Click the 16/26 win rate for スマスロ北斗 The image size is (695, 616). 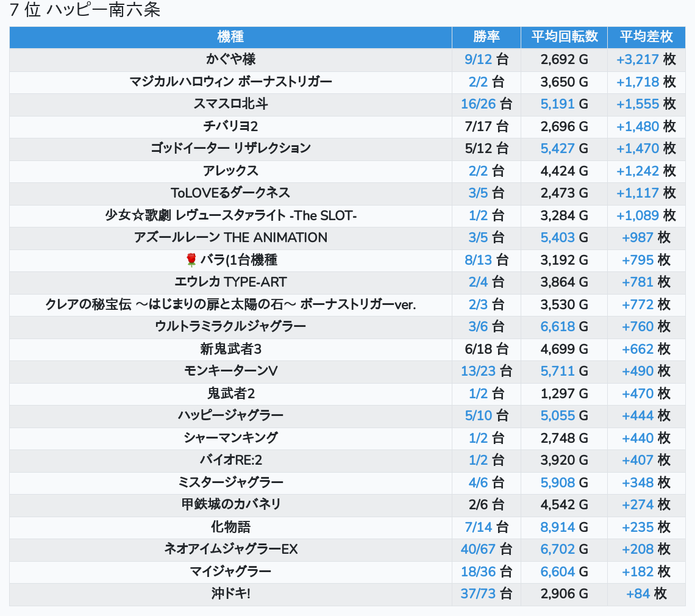coord(478,104)
